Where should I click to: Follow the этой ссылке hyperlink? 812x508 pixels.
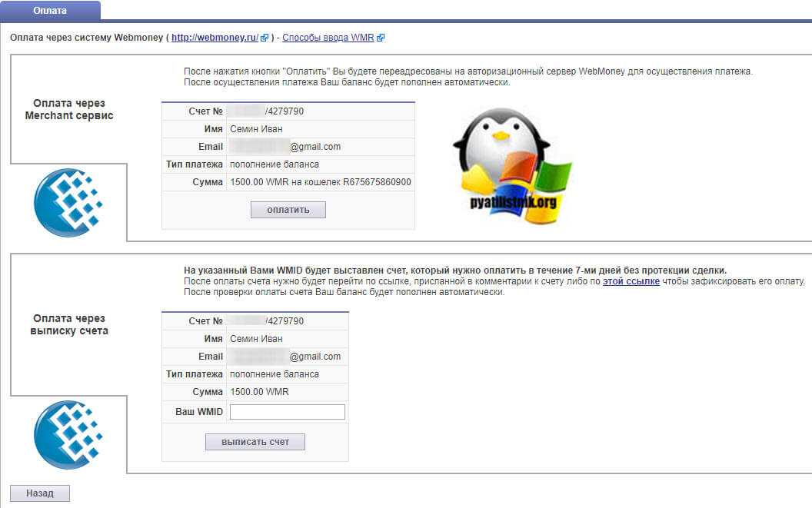(631, 281)
